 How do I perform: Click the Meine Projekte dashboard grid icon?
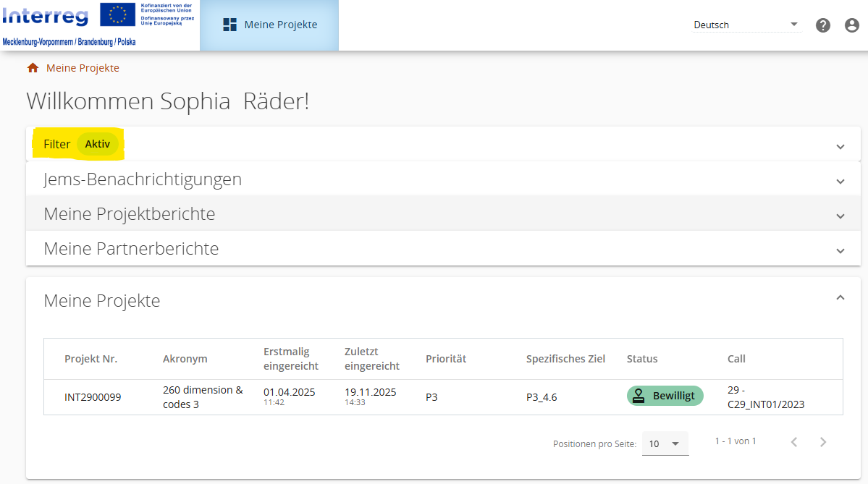pos(230,25)
